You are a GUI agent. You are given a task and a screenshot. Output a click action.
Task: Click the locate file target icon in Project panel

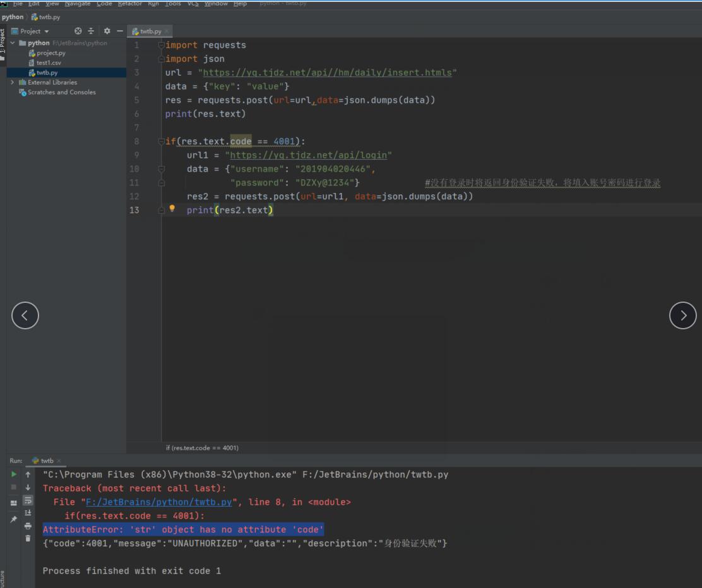point(78,31)
